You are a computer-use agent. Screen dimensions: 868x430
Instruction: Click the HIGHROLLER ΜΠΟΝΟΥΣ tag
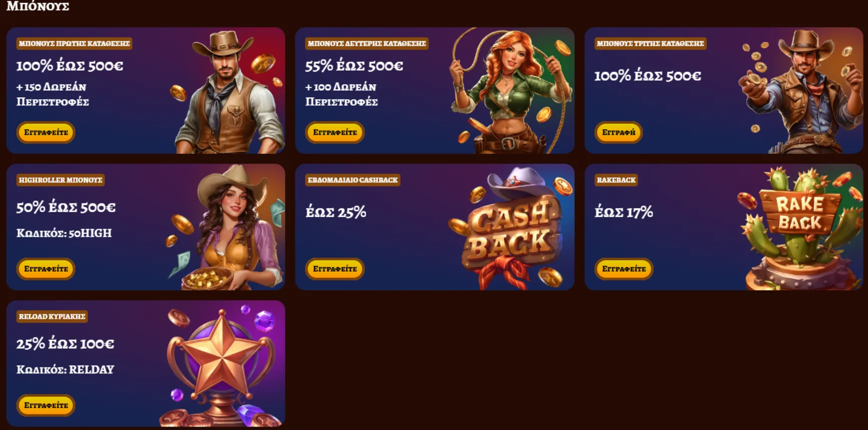point(61,180)
